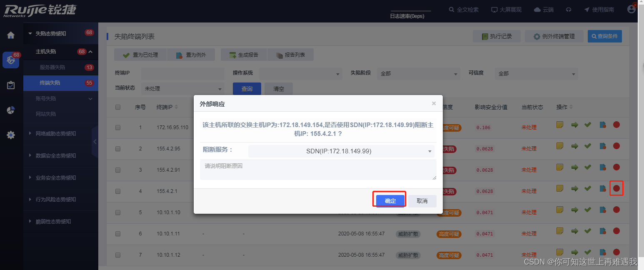Click the headset support icon in top bar
This screenshot has width=644, height=270.
(569, 10)
